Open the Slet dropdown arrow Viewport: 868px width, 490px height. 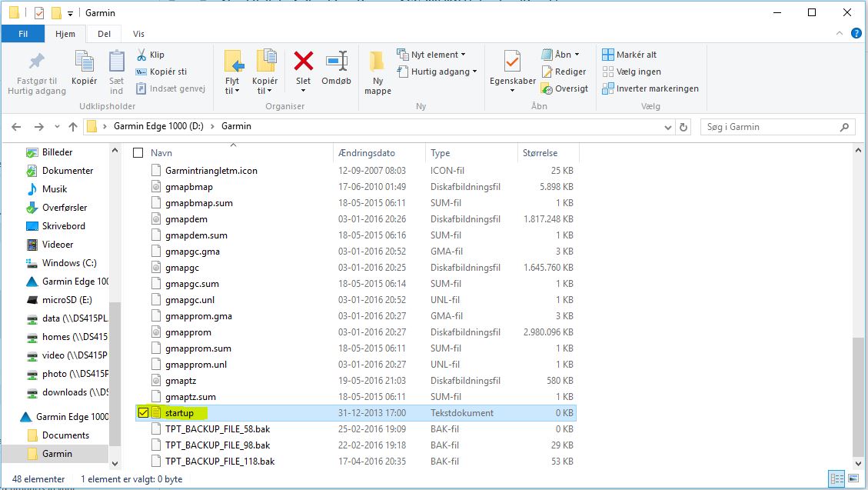304,91
